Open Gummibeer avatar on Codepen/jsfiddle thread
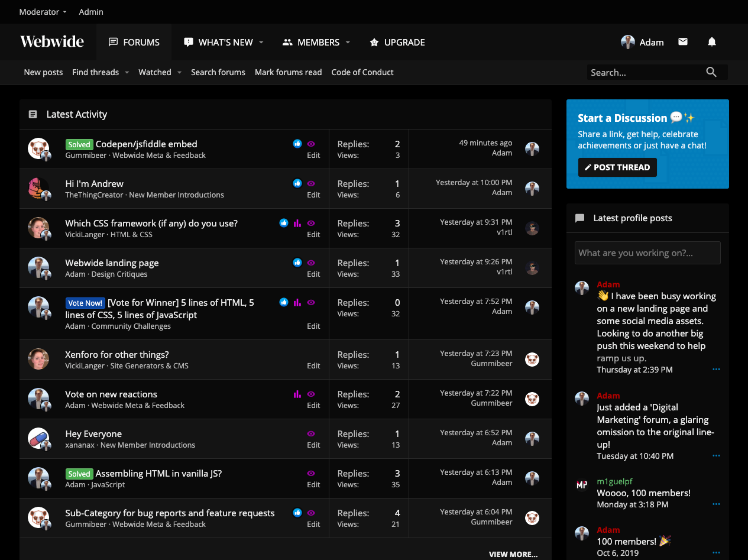This screenshot has width=748, height=560. 38,148
